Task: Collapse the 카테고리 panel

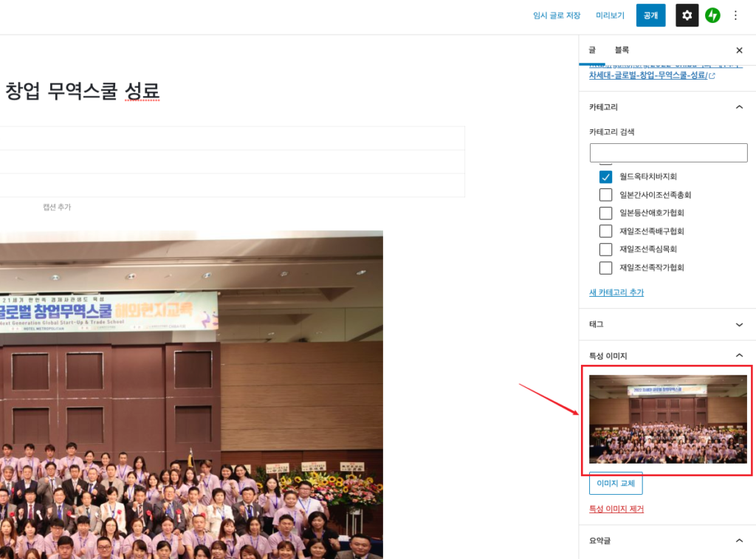Action: 739,107
